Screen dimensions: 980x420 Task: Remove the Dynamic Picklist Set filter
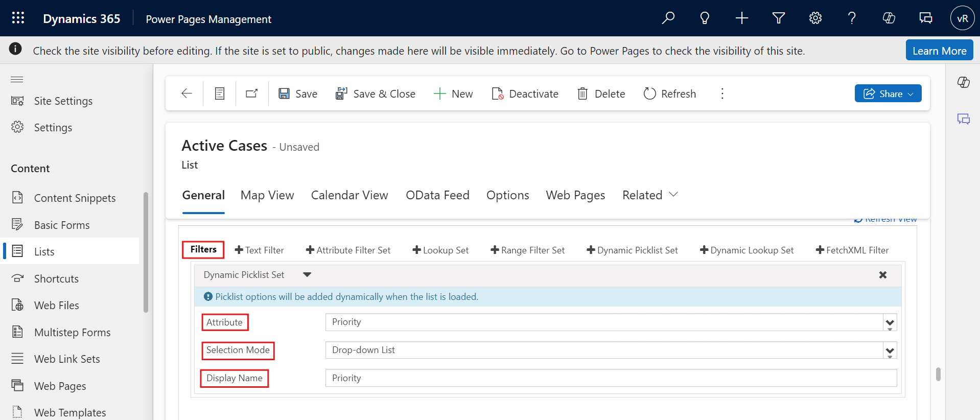(x=882, y=275)
